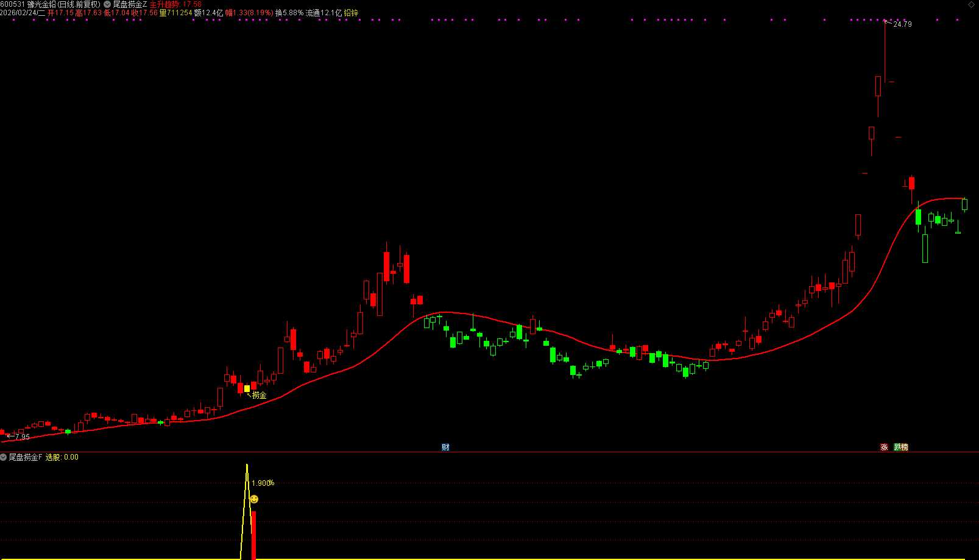Image resolution: width=979 pixels, height=560 pixels.
Task: Click the 幅1.33(8.19%) change value
Action: 249,13
